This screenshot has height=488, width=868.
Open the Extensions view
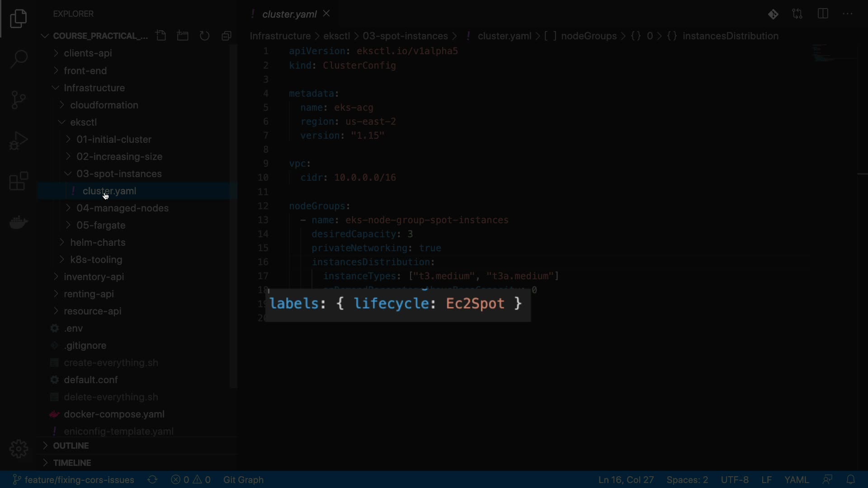[x=19, y=181]
